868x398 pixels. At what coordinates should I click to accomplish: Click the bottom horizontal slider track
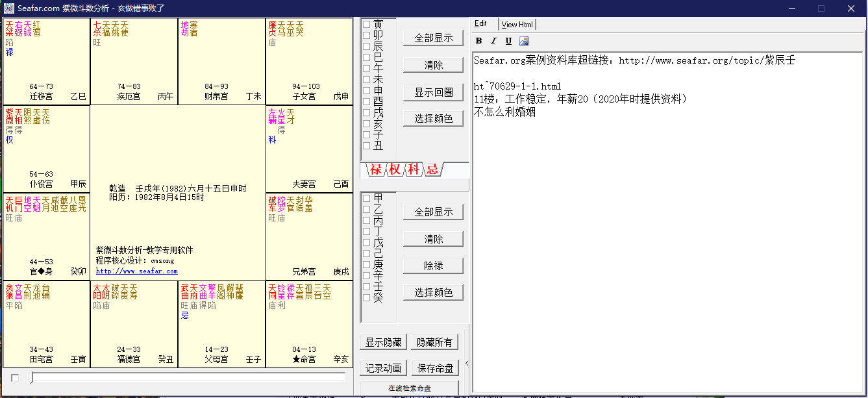188,377
